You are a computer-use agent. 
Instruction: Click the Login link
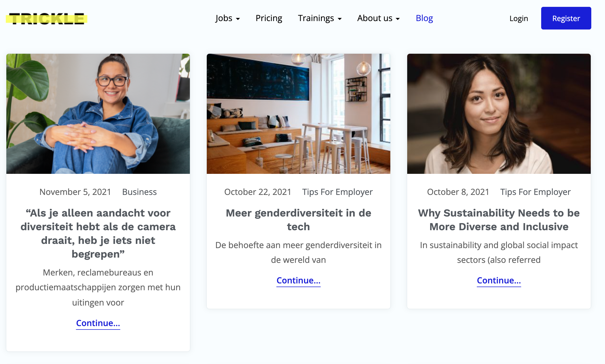click(x=519, y=18)
